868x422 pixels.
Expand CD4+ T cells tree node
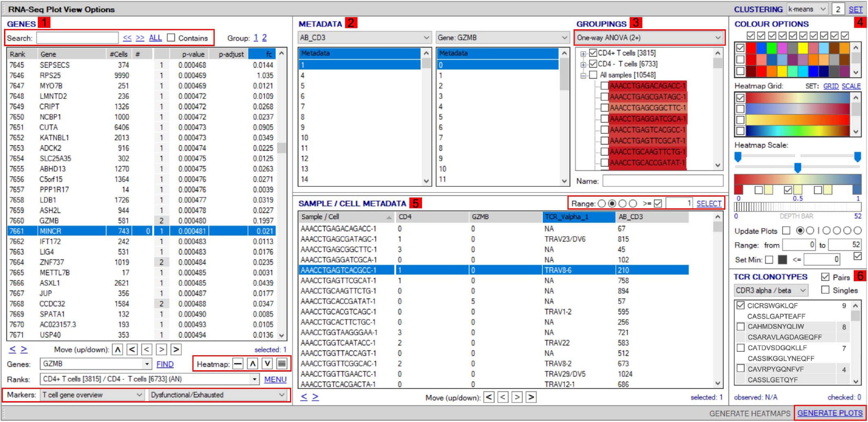pos(583,53)
